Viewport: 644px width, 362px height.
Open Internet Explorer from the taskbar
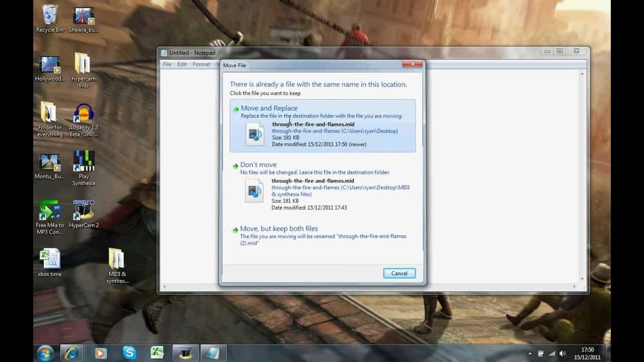pos(71,353)
